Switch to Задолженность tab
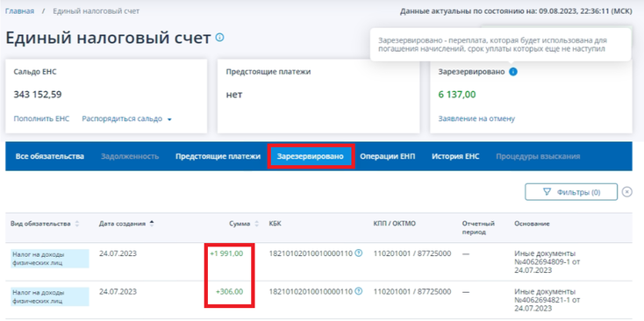Screen dimensions: 644x321 click(130, 156)
